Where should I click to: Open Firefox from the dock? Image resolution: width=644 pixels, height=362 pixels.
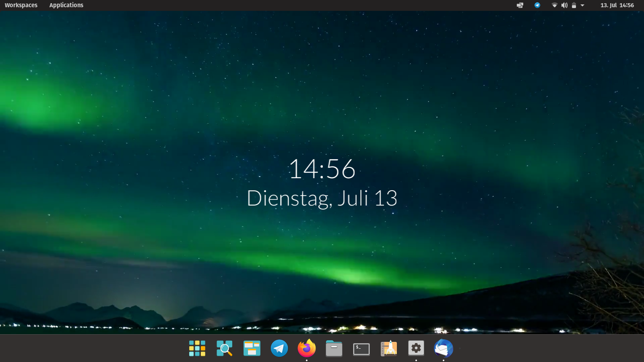306,348
